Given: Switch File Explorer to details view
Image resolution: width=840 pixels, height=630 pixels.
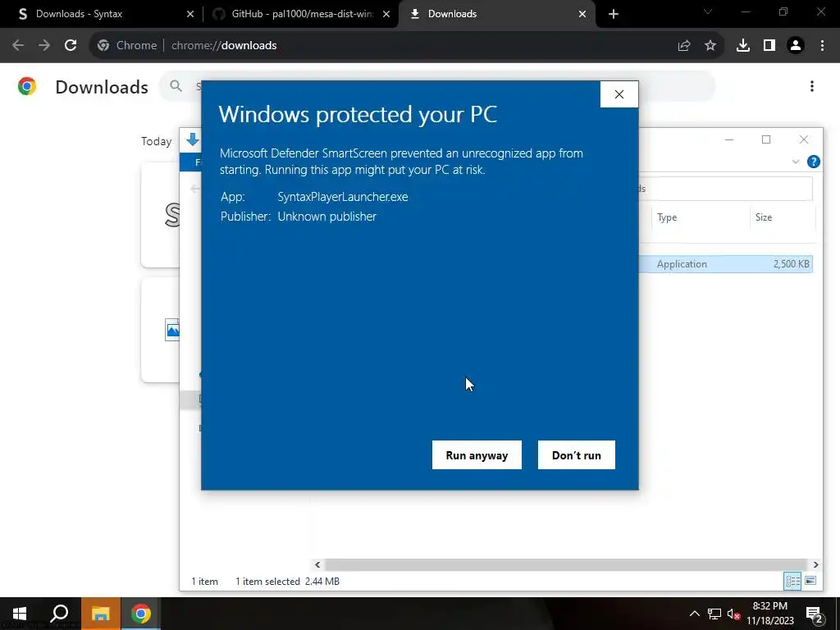Looking at the screenshot, I should coord(793,581).
